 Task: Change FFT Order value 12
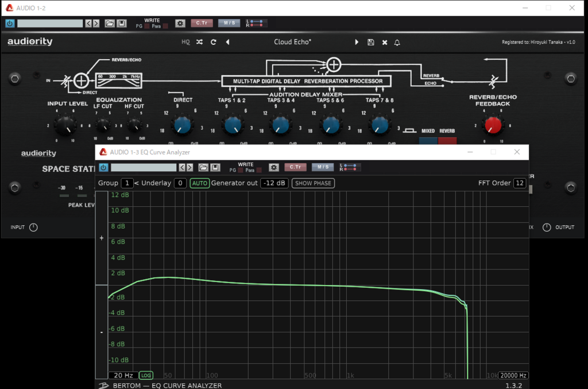[x=519, y=183]
